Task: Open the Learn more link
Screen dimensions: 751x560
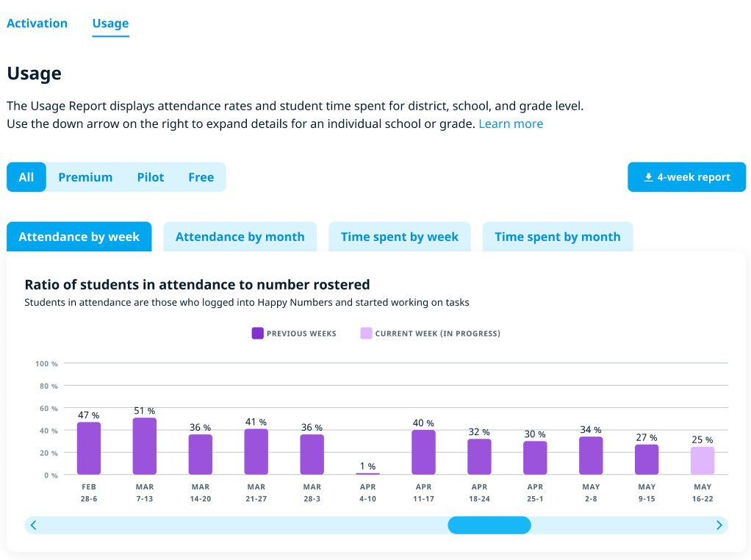Action: click(511, 123)
